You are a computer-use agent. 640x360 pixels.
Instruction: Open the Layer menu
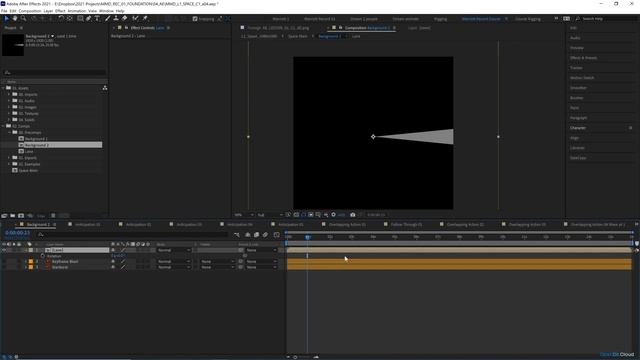[48, 11]
